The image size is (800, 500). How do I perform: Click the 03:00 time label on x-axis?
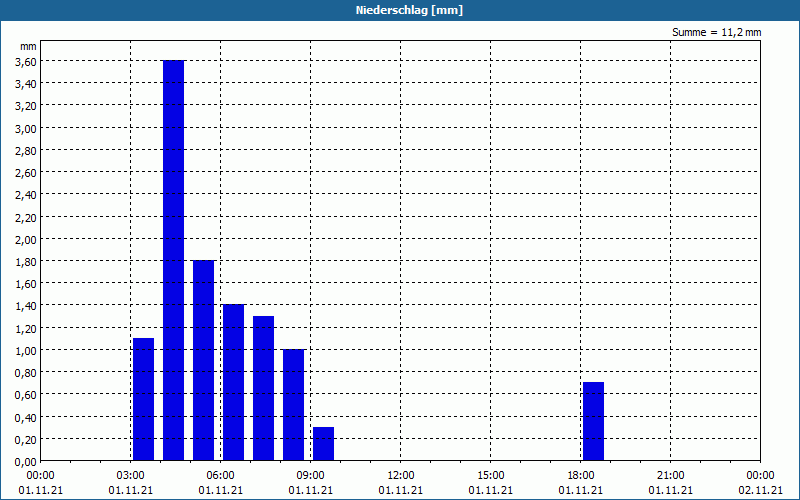pyautogui.click(x=131, y=476)
